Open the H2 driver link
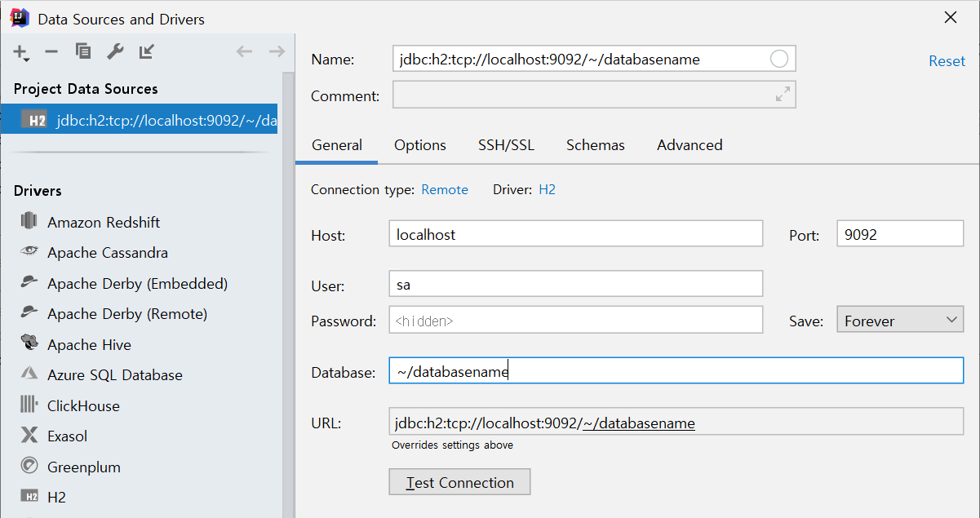Image resolution: width=980 pixels, height=518 pixels. pyautogui.click(x=547, y=189)
